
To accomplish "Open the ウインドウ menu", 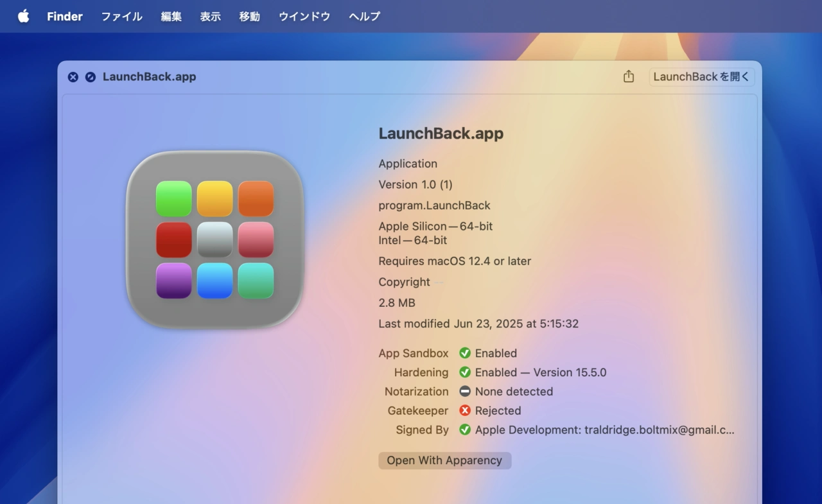I will pos(304,17).
